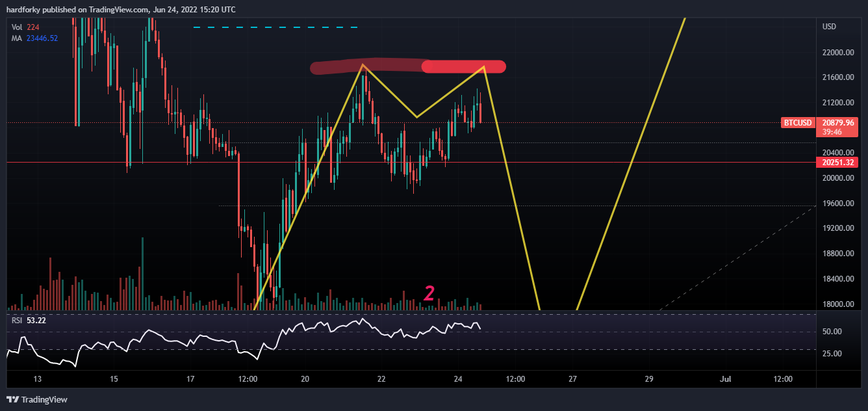Screen dimensions: 868x411
Task: Select the cyan dashed line at the chart top
Action: (275, 27)
